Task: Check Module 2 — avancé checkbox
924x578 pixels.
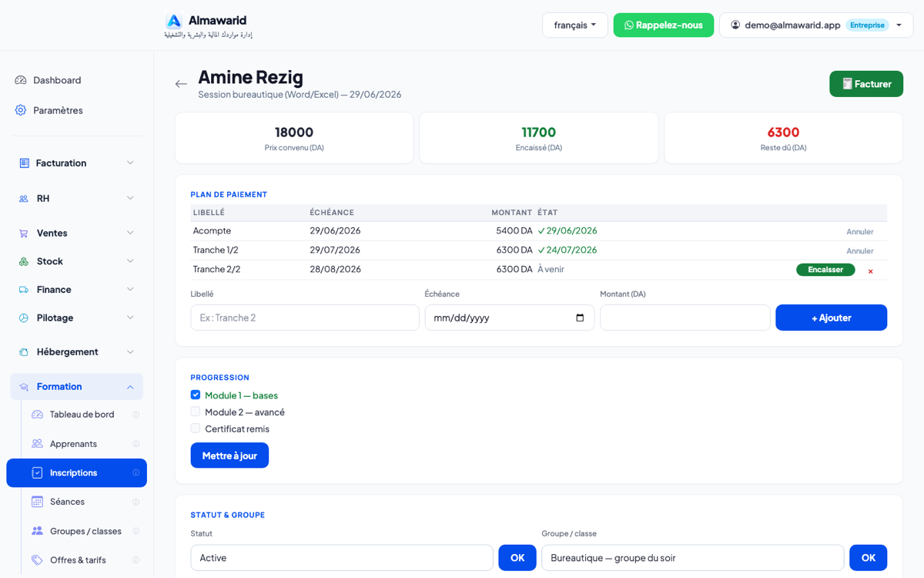Action: (x=196, y=412)
